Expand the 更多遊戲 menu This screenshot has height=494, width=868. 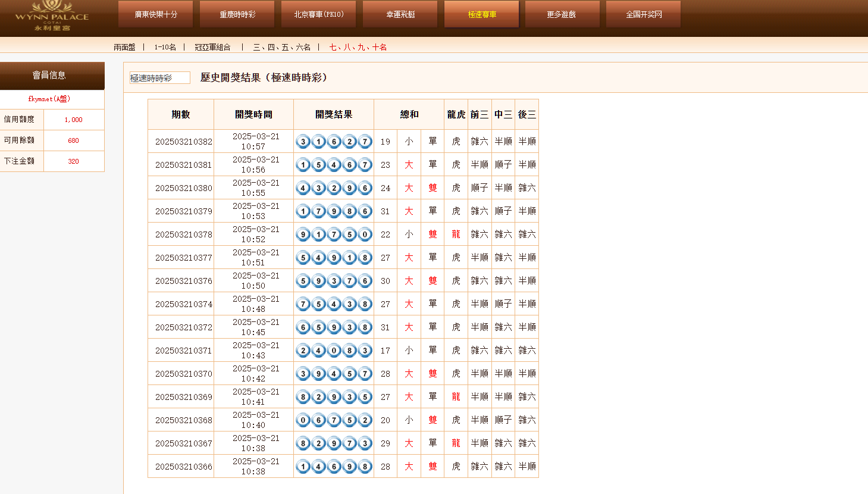(x=562, y=14)
